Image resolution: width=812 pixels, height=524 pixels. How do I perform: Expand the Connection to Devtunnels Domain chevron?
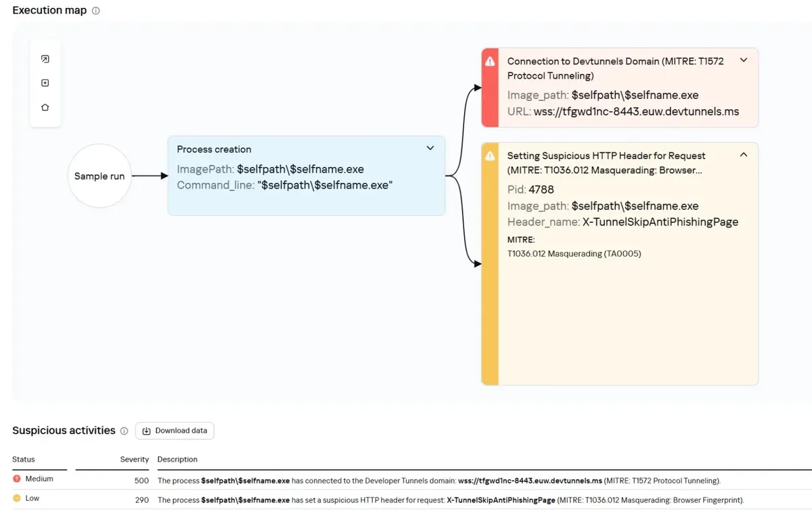pyautogui.click(x=744, y=60)
